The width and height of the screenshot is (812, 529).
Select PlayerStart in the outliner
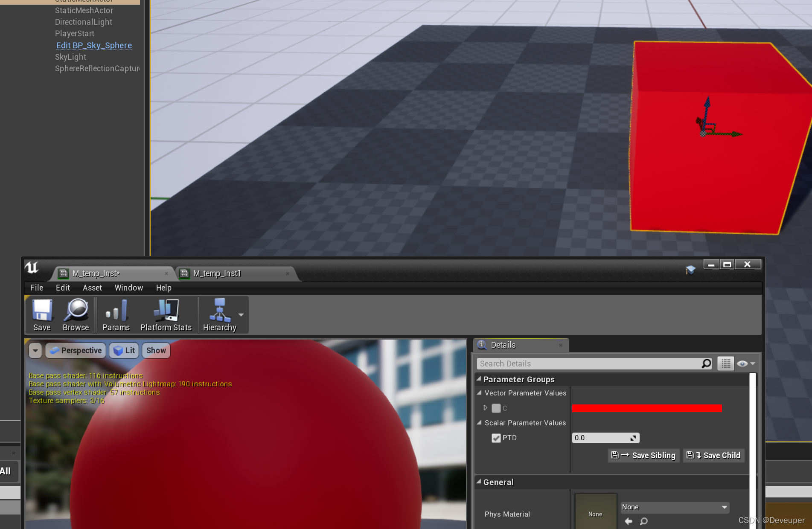tap(75, 33)
